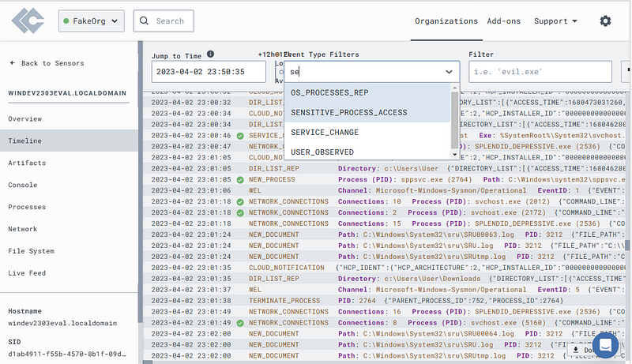Click green check on NEW_PROCESS sppsvc.exe row

click(240, 179)
